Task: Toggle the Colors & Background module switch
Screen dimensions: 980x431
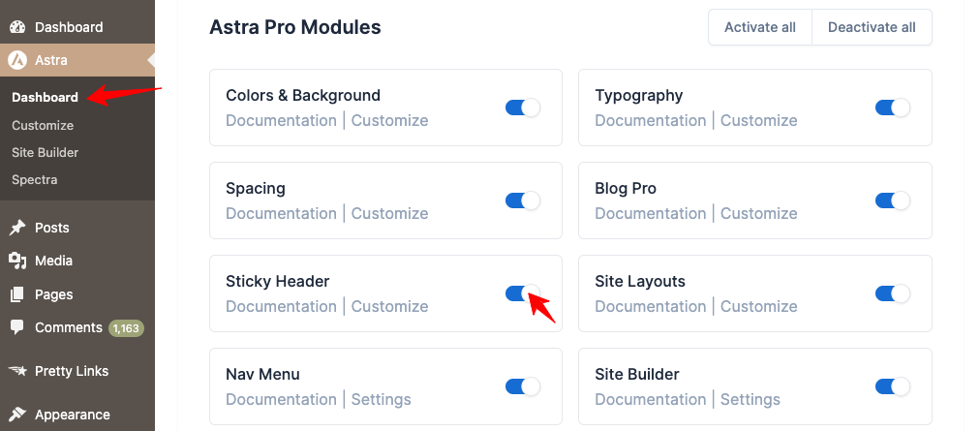Action: click(523, 108)
